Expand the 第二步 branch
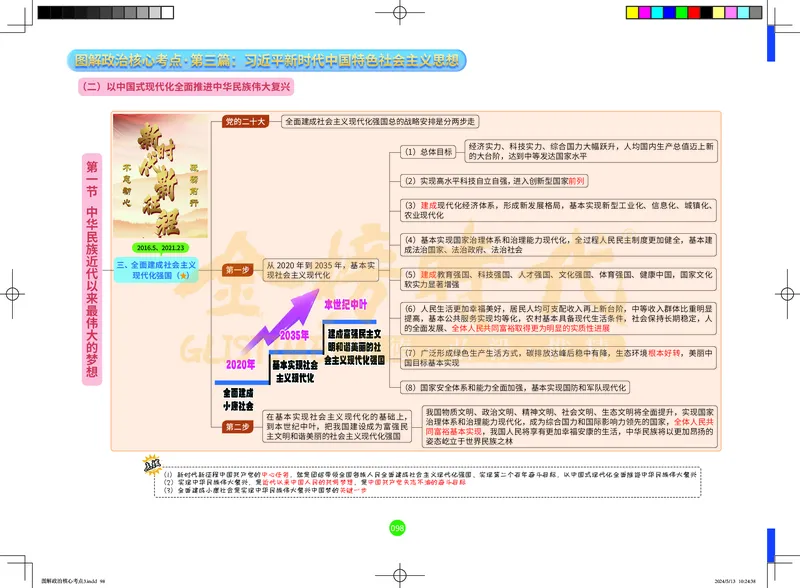Image resolution: width=800 pixels, height=588 pixels. [237, 425]
